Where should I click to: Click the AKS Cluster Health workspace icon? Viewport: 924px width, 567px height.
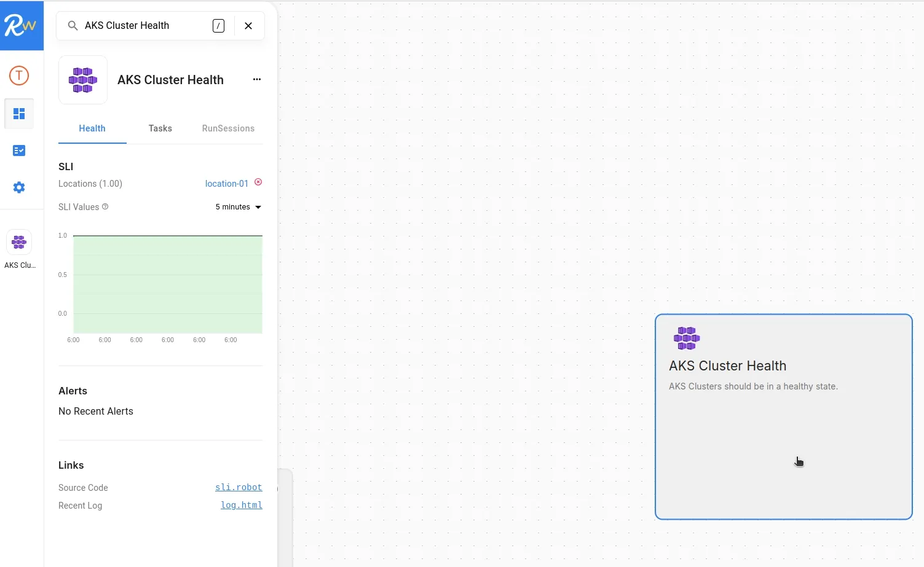[x=82, y=79]
